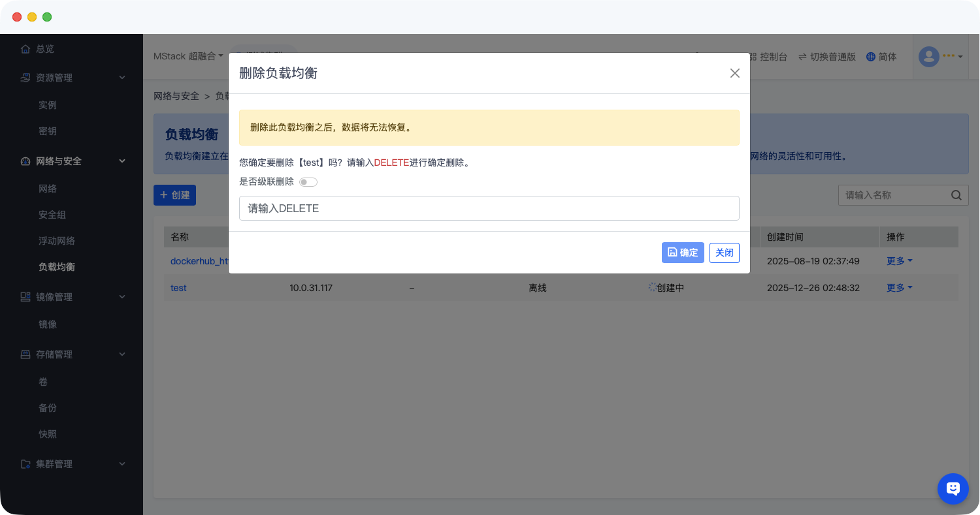Open the 更多 dropdown for test row
Screen dimensions: 980x515
[899, 287]
